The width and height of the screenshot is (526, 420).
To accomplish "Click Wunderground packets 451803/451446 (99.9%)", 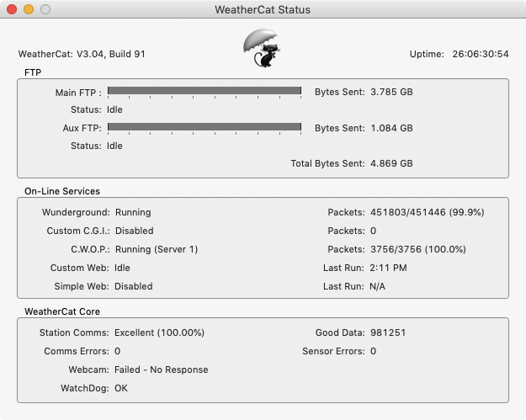I will [427, 212].
